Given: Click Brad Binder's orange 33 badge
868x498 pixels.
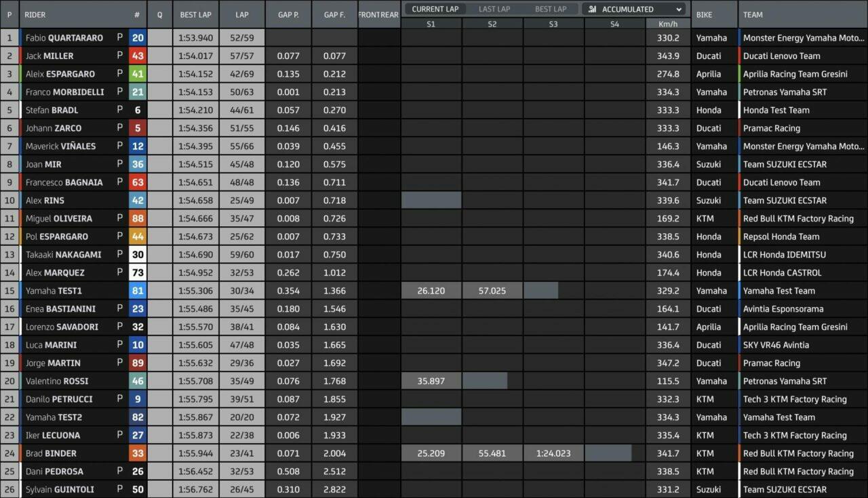Looking at the screenshot, I should (x=138, y=453).
